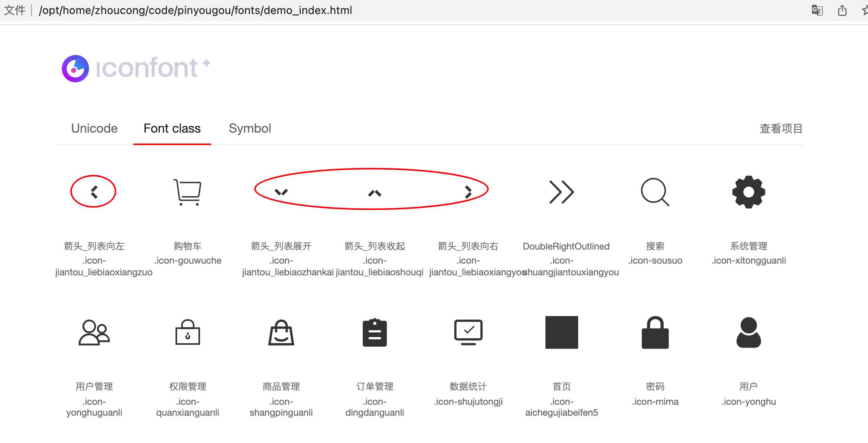Collapse via the 箭头_列表收起 up chevron
868x443 pixels.
click(374, 194)
